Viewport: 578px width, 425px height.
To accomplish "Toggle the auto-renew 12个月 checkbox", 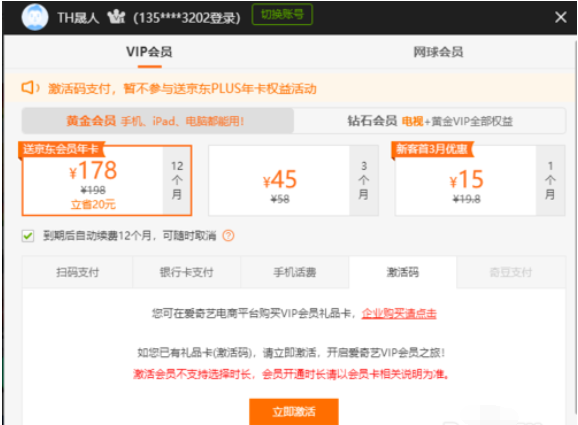I will tap(28, 236).
